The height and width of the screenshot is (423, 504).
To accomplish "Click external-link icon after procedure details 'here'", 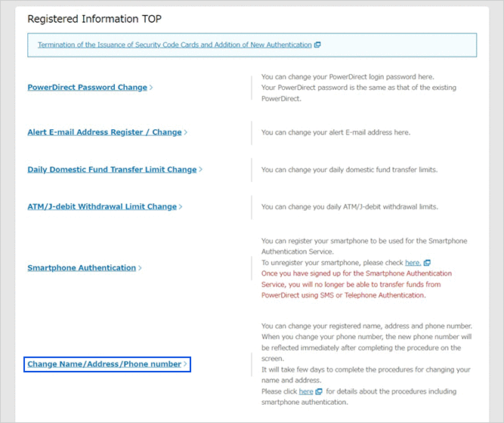I will tap(319, 392).
